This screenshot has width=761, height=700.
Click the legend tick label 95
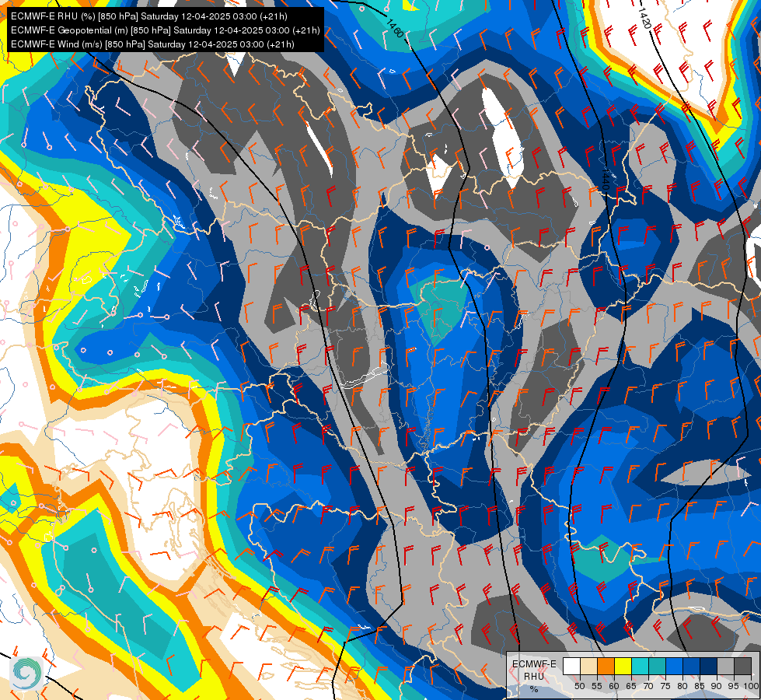(x=733, y=686)
